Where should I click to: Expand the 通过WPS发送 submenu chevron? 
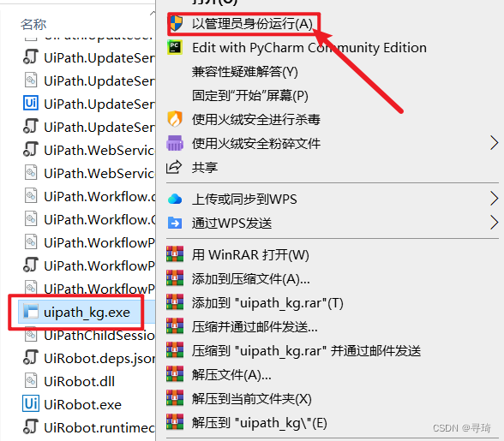point(495,223)
